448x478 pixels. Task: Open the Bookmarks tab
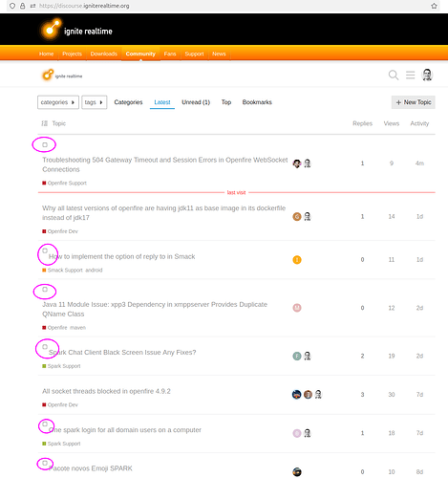(257, 102)
